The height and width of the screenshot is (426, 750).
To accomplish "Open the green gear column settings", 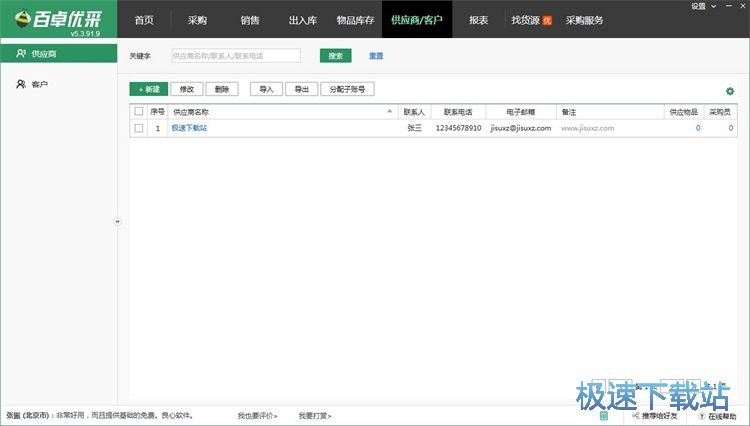I will tap(729, 91).
